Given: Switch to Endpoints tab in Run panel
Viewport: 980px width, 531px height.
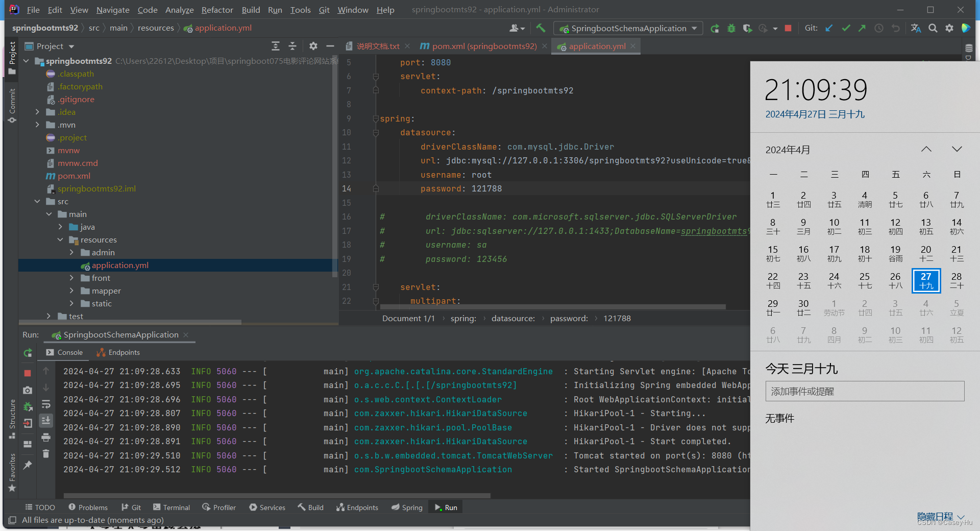Looking at the screenshot, I should 118,352.
